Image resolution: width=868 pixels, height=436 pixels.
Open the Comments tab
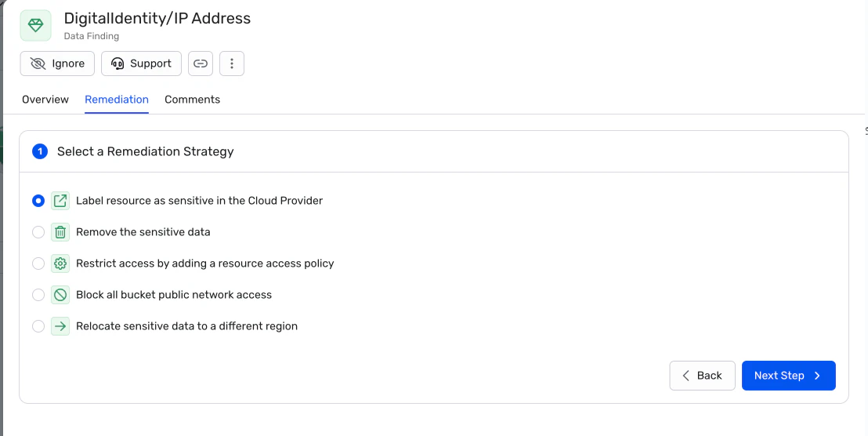pyautogui.click(x=192, y=100)
